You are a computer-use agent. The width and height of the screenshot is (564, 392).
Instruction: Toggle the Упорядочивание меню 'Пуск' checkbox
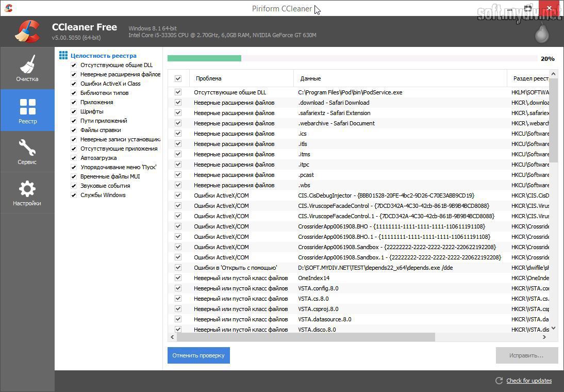74,168
